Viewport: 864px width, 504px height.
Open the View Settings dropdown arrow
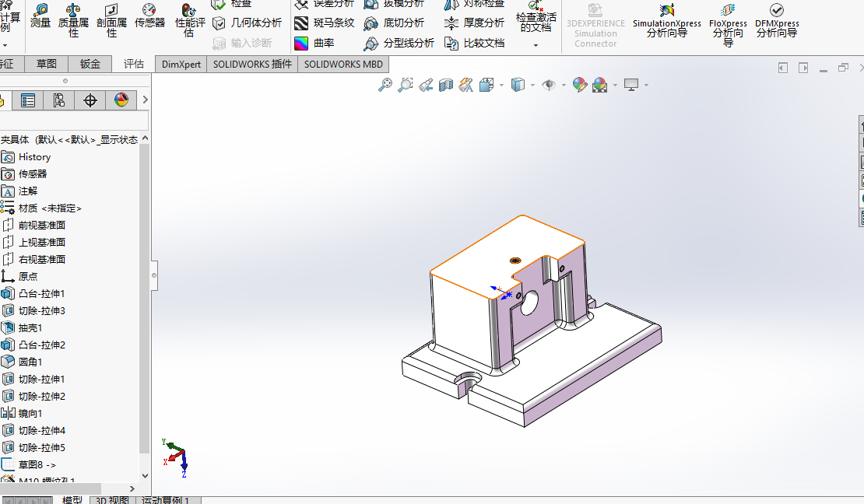coord(646,86)
